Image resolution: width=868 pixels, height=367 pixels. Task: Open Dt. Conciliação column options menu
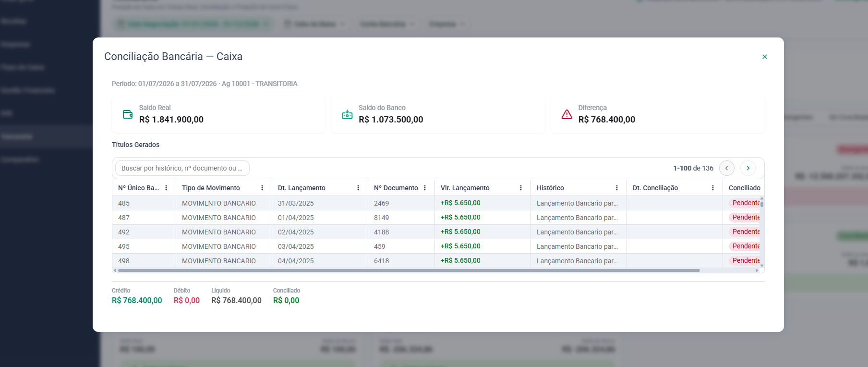coord(713,188)
